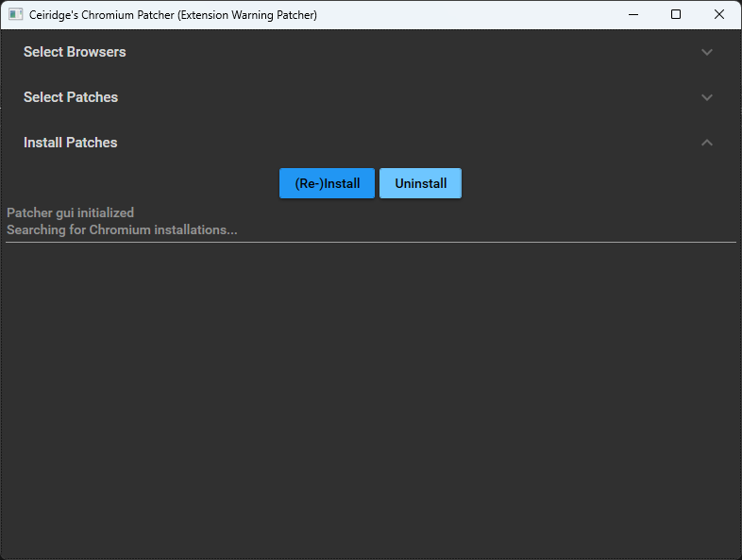
Task: Click the application icon in title bar
Action: pos(16,15)
